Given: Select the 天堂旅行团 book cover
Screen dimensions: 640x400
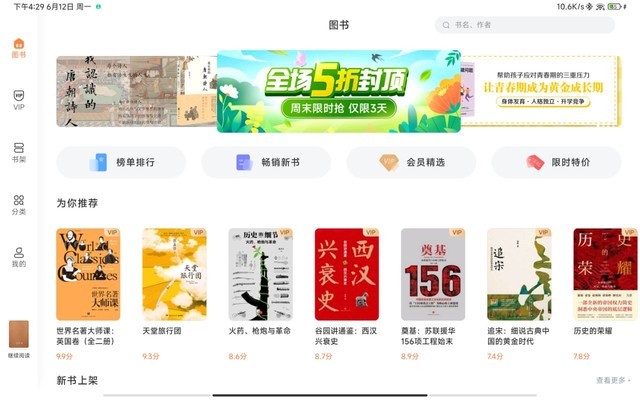Looking at the screenshot, I should coord(174,274).
